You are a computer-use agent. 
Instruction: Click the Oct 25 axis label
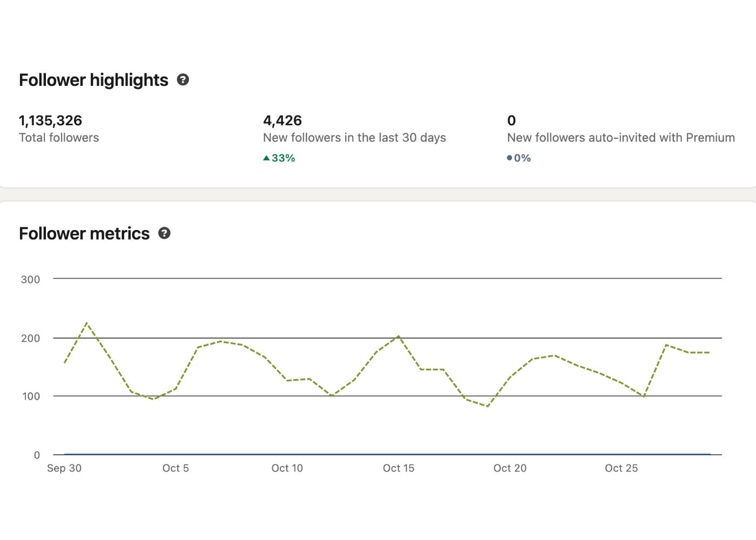coord(621,468)
